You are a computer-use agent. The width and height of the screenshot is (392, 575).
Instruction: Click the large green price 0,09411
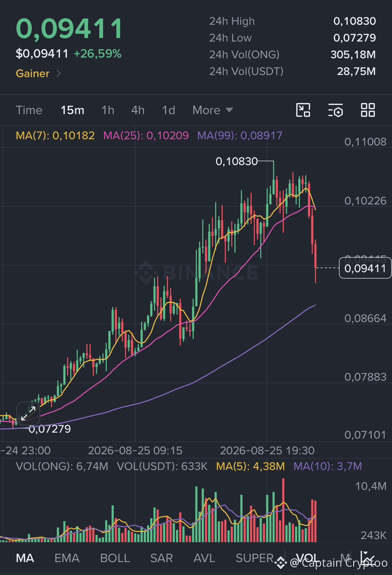coord(70,28)
